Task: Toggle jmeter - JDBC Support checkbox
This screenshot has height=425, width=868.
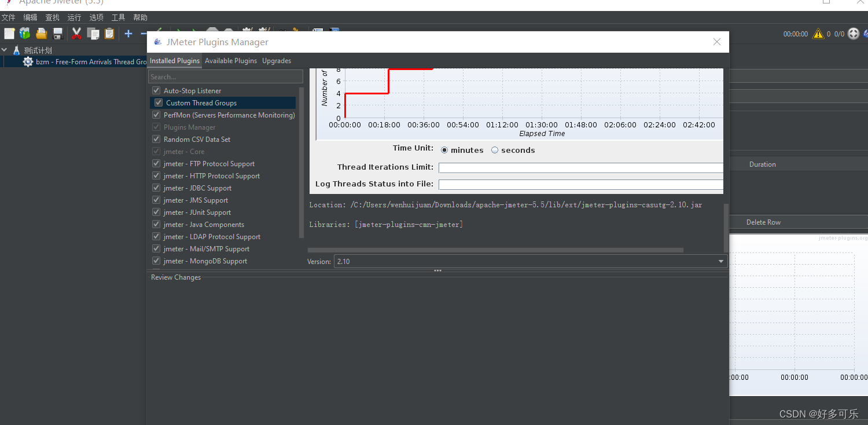Action: [156, 188]
